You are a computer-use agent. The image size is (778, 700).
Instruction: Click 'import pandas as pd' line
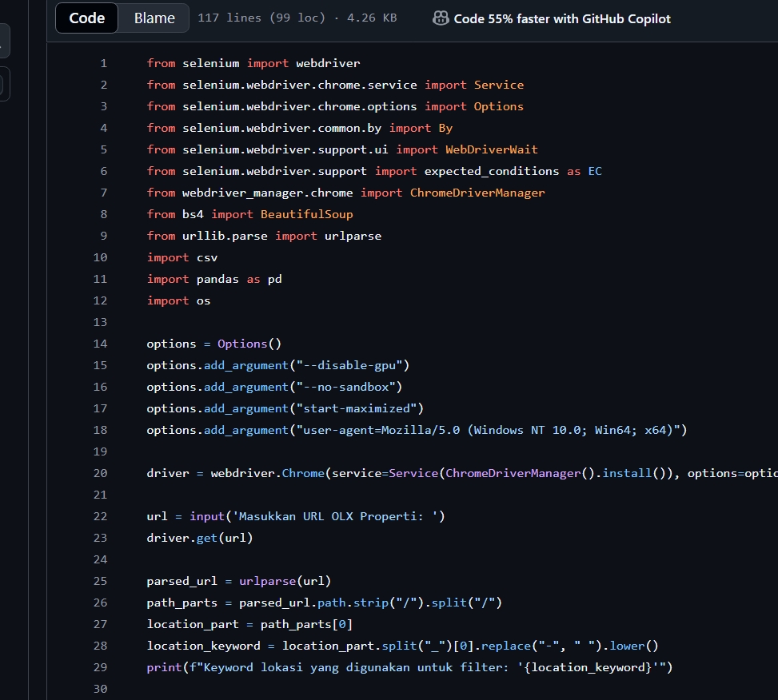point(214,279)
